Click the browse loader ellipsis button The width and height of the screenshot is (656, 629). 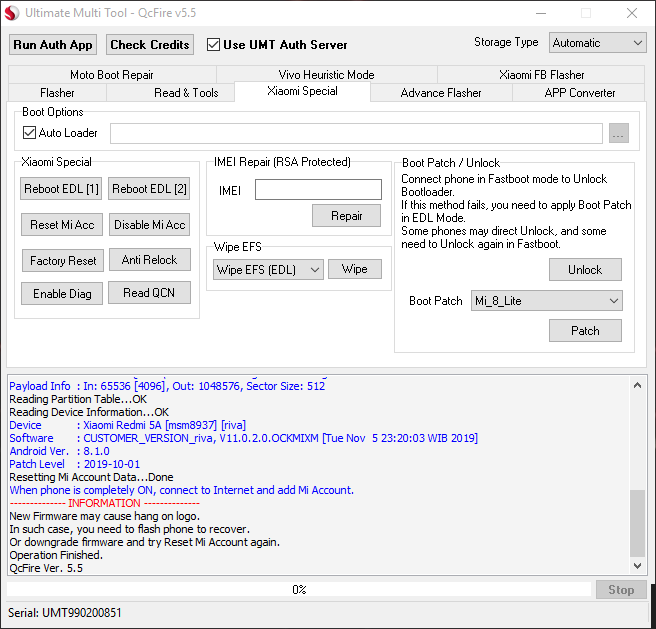[x=619, y=133]
